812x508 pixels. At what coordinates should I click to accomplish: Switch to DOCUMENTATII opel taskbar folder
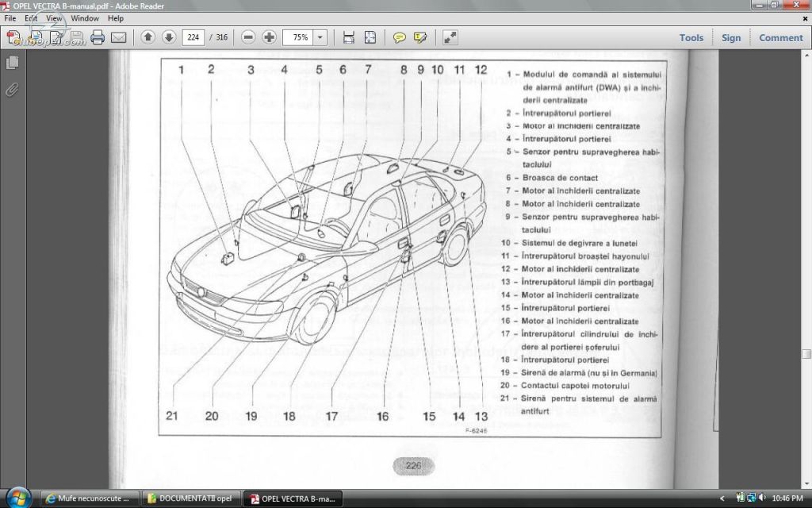[x=190, y=498]
